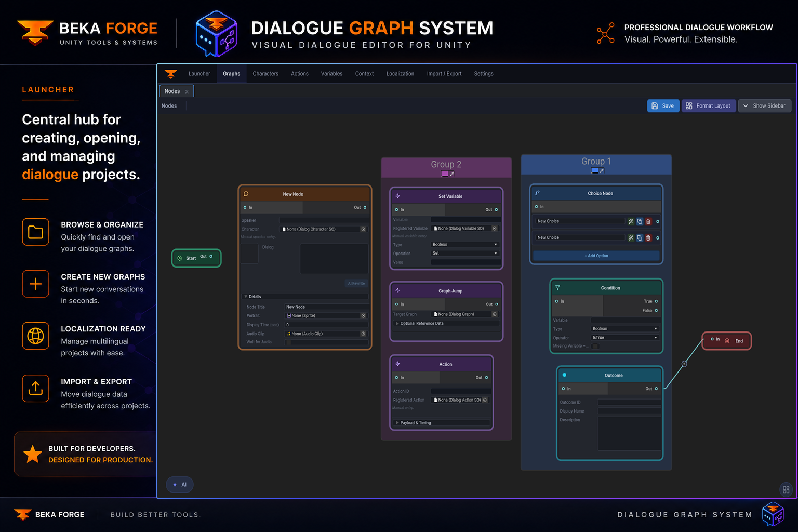The image size is (798, 532).
Task: Open the Type dropdown in Set Variable node
Action: 465,244
